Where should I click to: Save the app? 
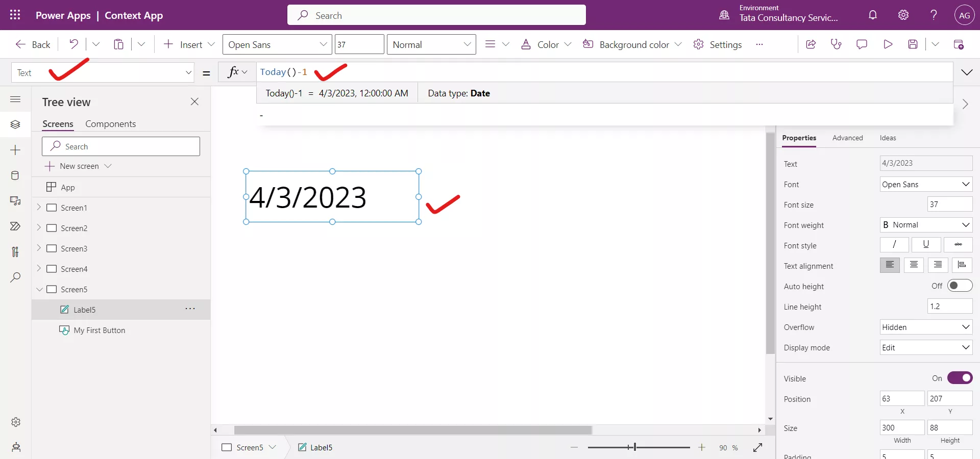click(x=913, y=44)
